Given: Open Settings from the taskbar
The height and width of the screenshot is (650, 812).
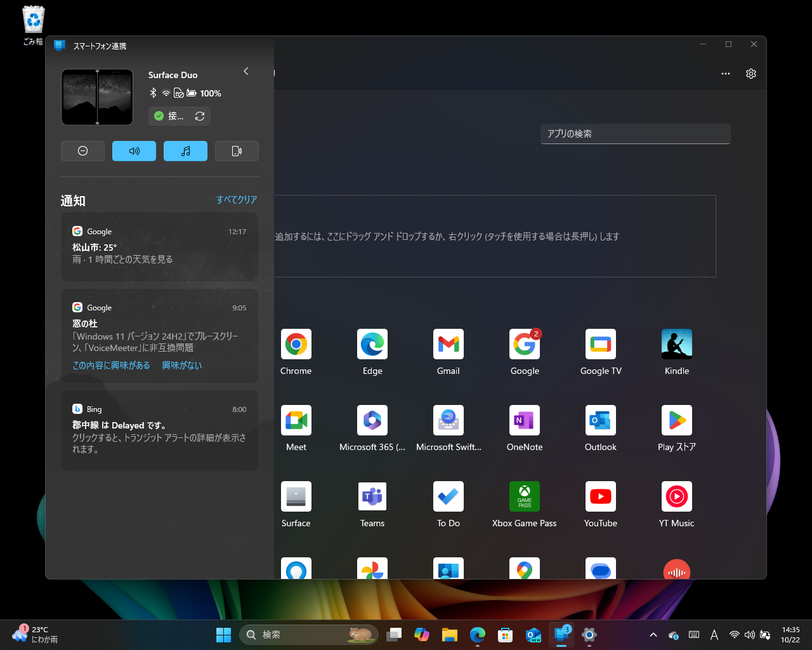Looking at the screenshot, I should point(589,635).
